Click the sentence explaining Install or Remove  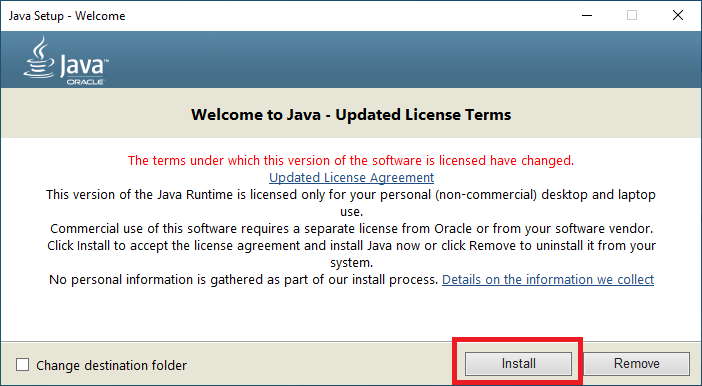click(x=351, y=254)
